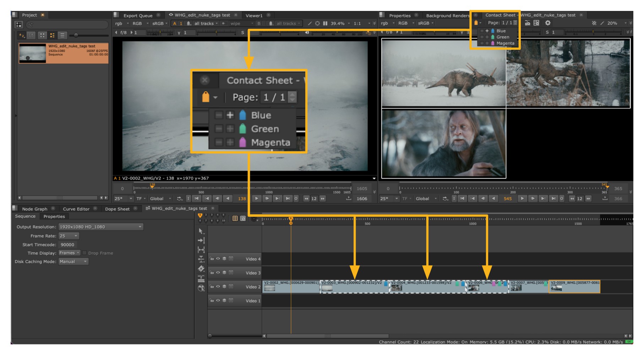Open the Contact Sheet settings gear

pos(548,23)
